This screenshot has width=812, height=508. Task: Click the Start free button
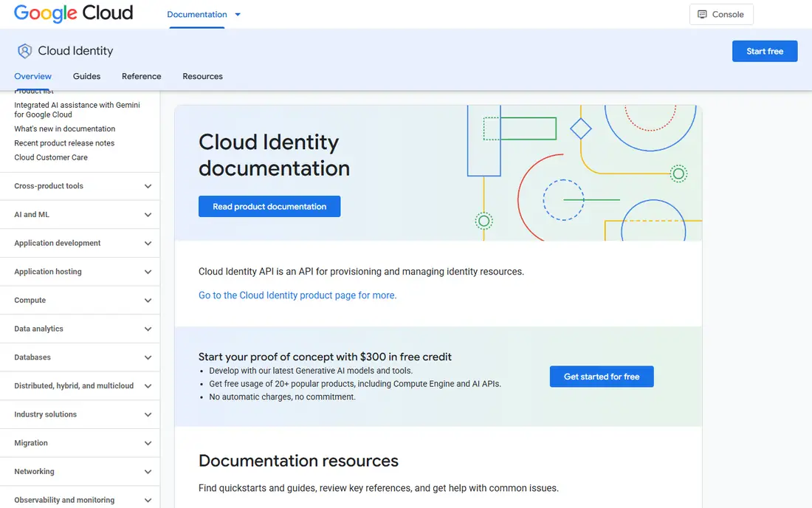[764, 51]
